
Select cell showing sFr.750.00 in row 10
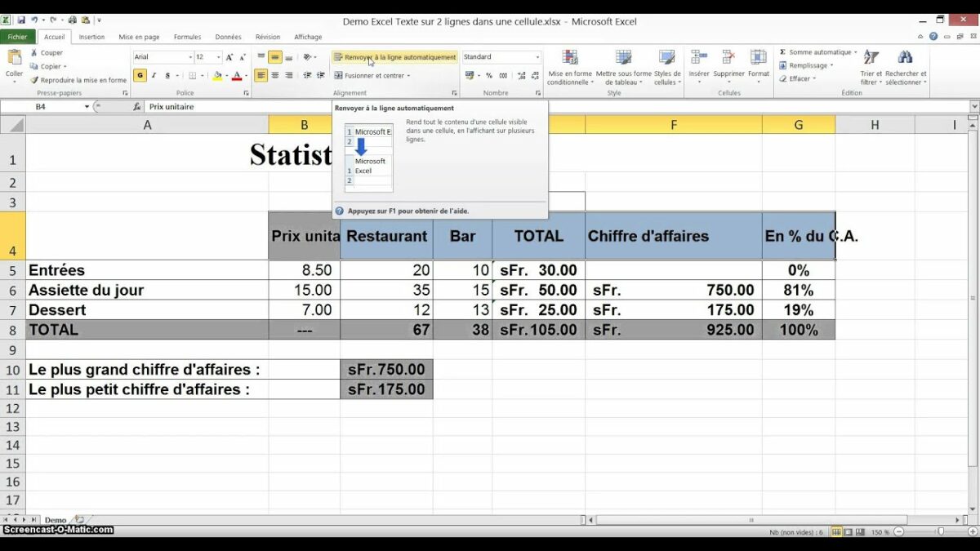386,370
